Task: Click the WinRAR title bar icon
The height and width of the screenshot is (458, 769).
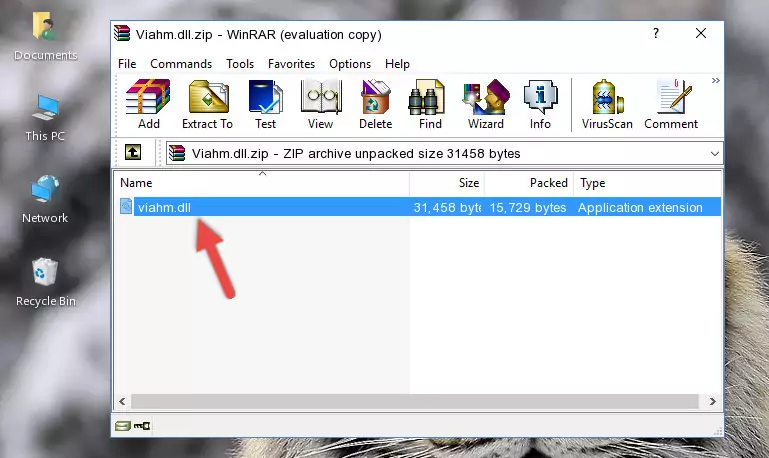Action: [122, 34]
